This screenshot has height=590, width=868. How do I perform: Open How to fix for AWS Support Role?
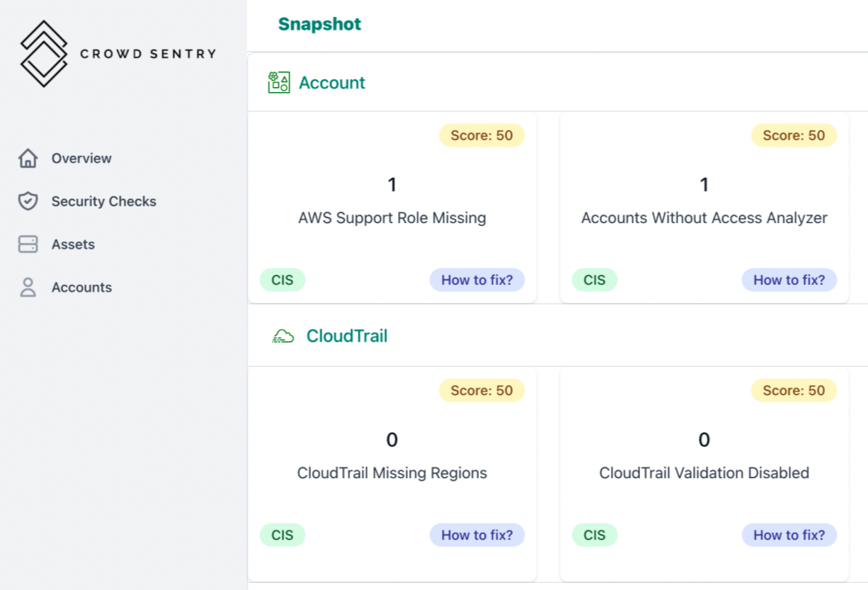pyautogui.click(x=476, y=280)
